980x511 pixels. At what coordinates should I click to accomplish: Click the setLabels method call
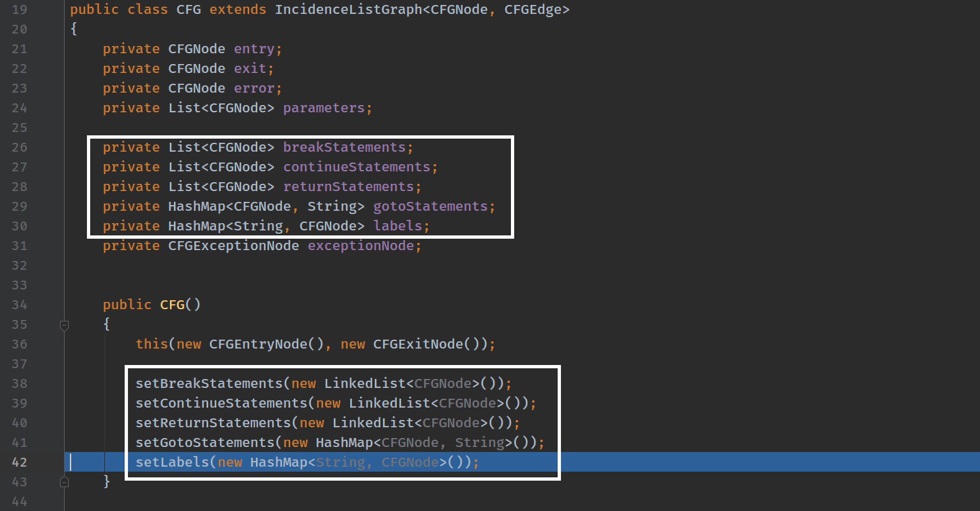[172, 462]
